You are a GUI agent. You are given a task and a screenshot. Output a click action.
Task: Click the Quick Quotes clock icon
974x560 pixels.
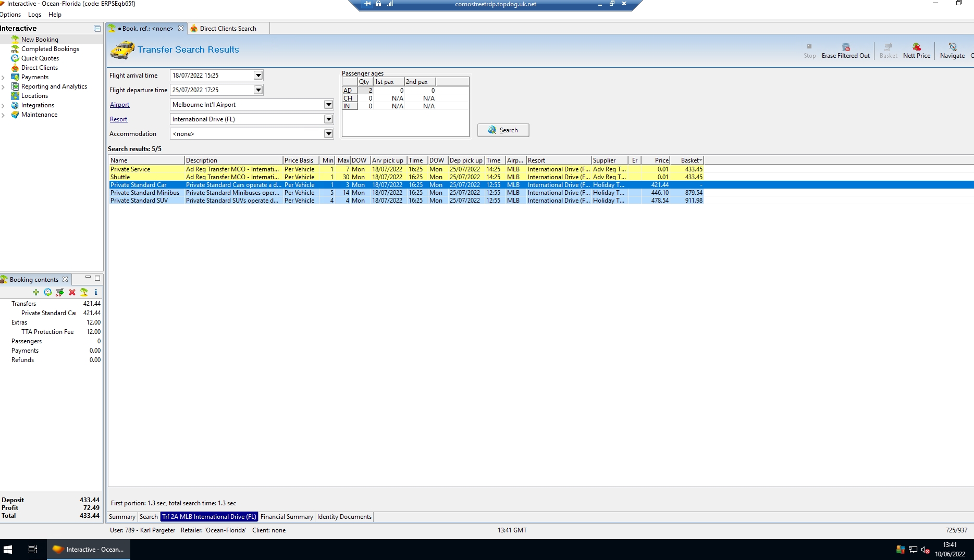pos(15,58)
